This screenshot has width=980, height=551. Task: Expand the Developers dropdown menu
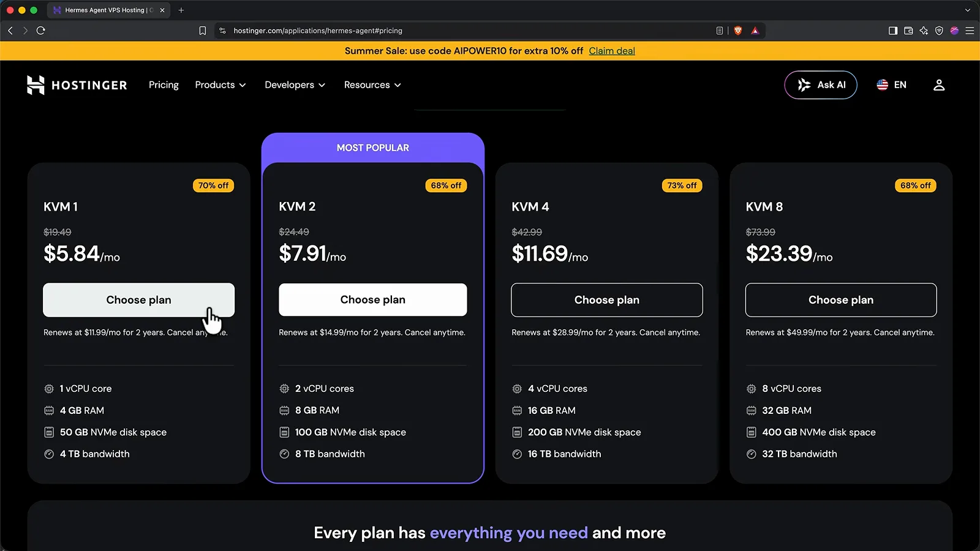[x=295, y=85]
